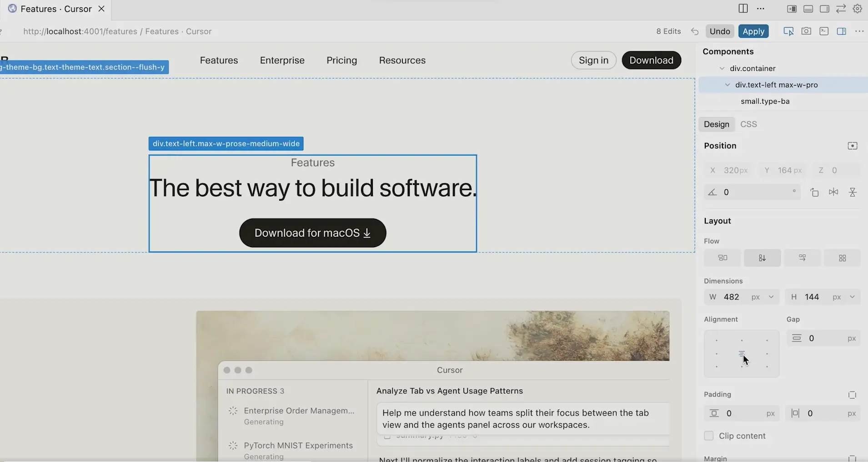The height and width of the screenshot is (462, 868).
Task: Select the vertical flow direction option
Action: click(762, 258)
